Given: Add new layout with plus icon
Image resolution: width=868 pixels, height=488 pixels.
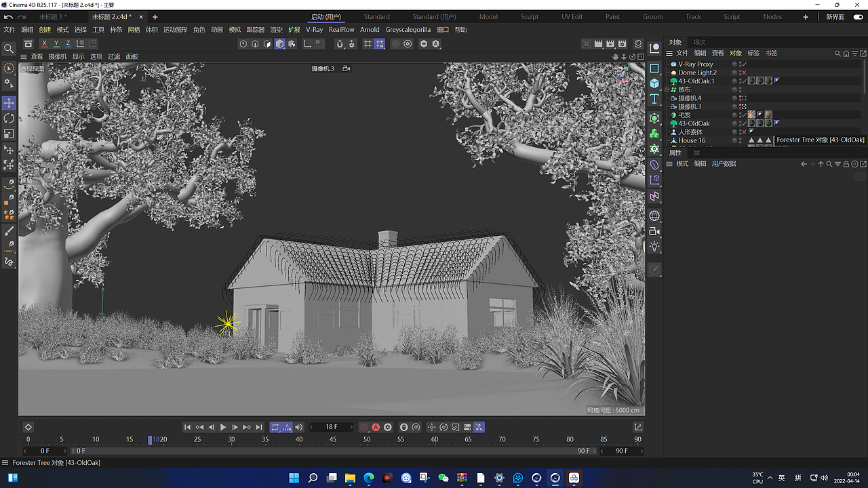Looking at the screenshot, I should tap(806, 17).
